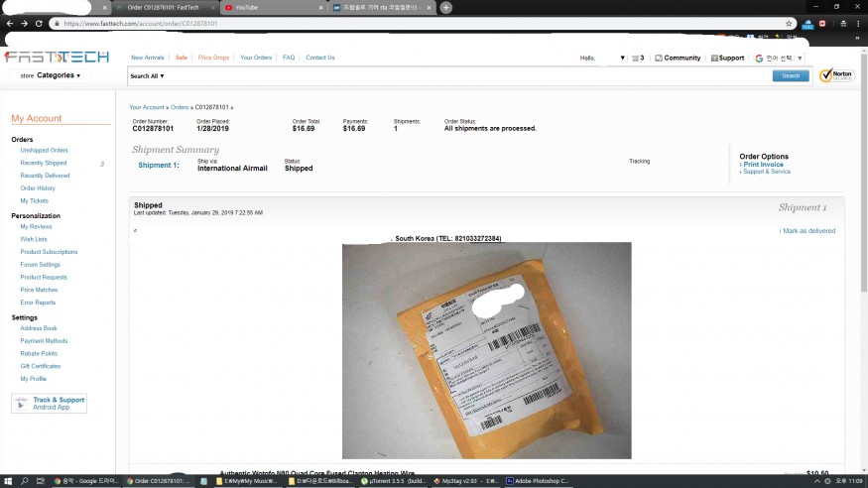The height and width of the screenshot is (488, 868).
Task: Click the Google Play icon for Android App
Action: (x=21, y=404)
